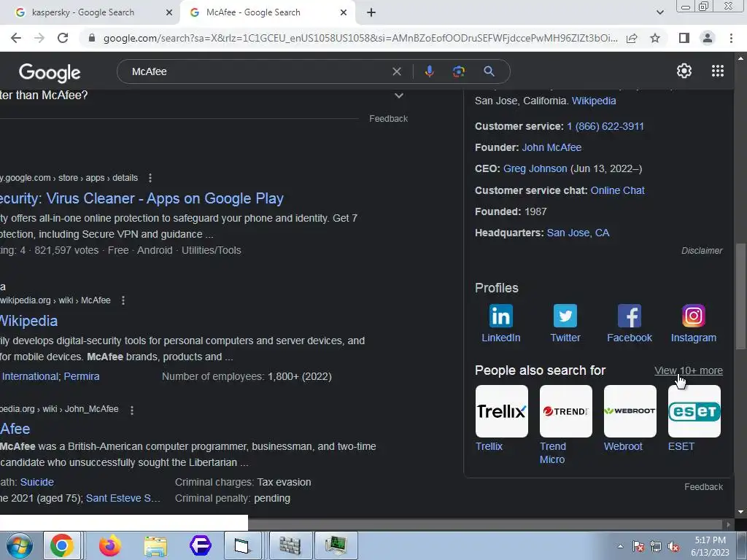The height and width of the screenshot is (560, 747).
Task: Open the Greg Johnson CEO link
Action: click(535, 169)
